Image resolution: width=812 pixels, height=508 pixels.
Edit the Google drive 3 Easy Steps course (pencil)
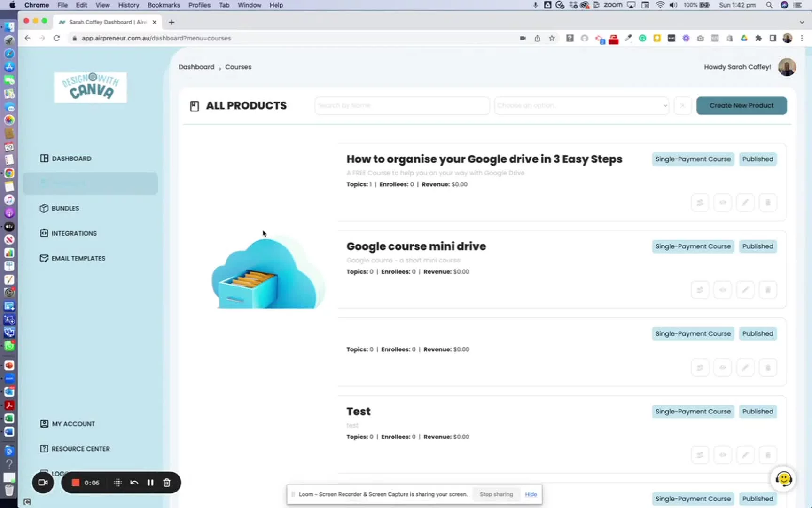click(745, 203)
